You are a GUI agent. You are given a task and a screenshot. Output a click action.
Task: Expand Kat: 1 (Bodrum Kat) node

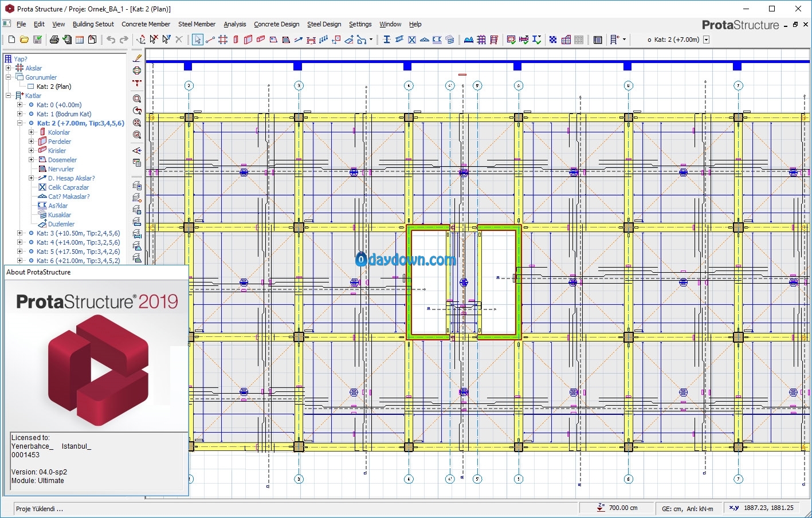click(20, 114)
